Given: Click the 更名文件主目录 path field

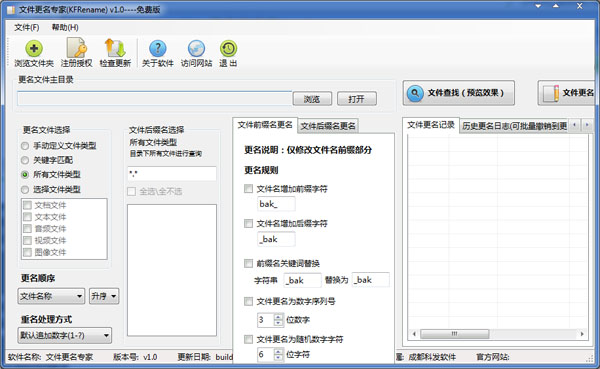Looking at the screenshot, I should (154, 99).
